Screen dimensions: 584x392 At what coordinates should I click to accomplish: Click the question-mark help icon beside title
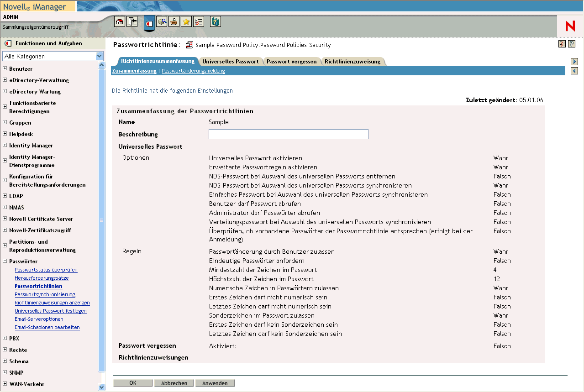tap(571, 44)
